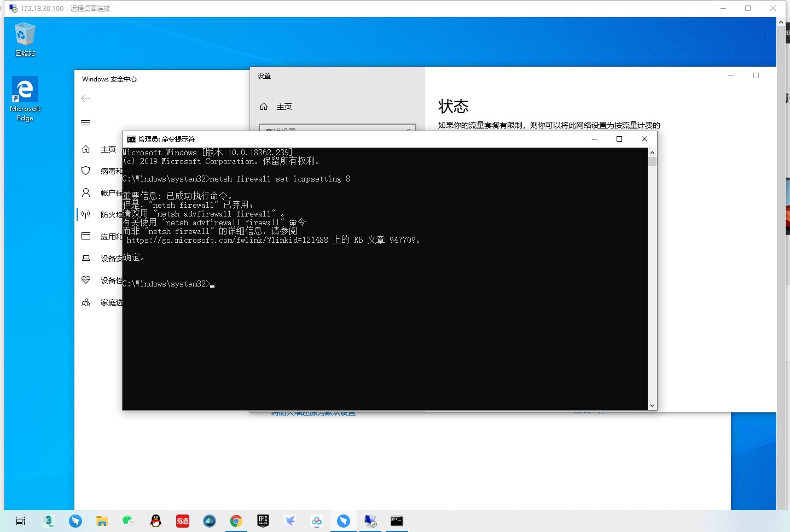
Task: Open Baidu Netdisk icon on the taskbar
Action: pos(317,521)
